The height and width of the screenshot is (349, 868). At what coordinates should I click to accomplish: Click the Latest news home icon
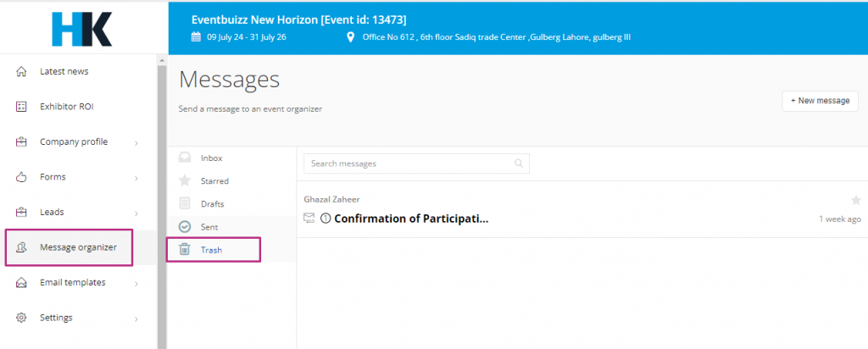[21, 71]
